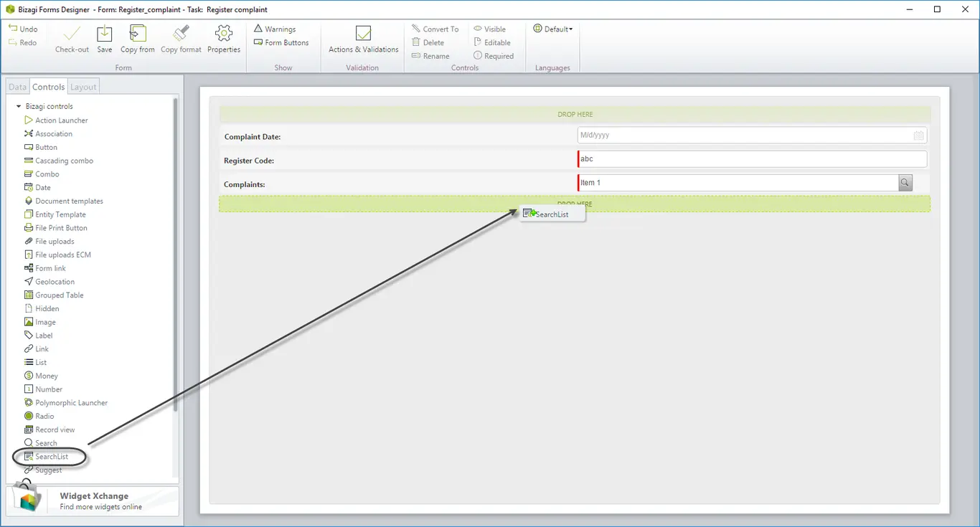The height and width of the screenshot is (527, 980).
Task: Open form Properties gear icon
Action: 224,34
